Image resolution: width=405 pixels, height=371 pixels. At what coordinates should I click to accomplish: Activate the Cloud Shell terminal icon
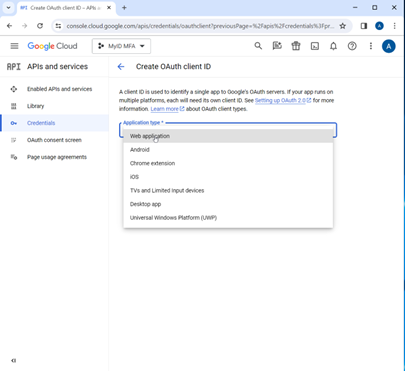click(x=315, y=46)
